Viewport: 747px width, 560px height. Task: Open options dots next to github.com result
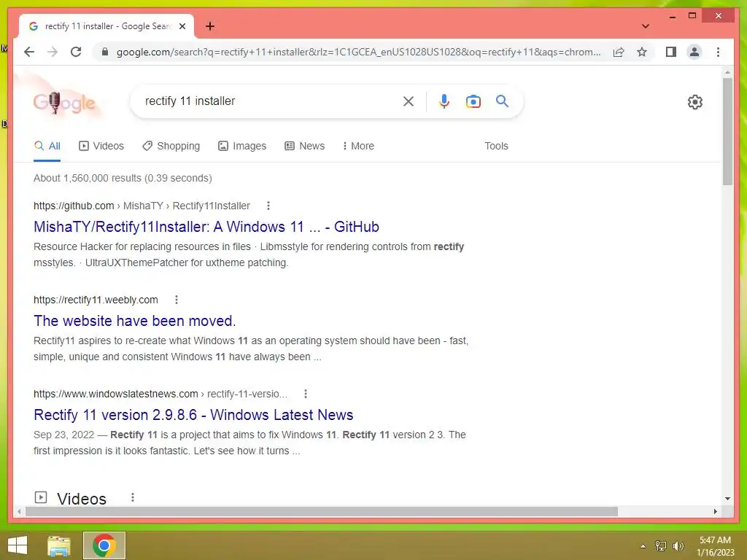click(x=268, y=205)
